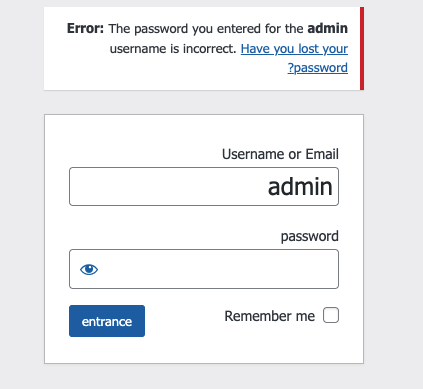Click the 'password' label above the field

(x=310, y=236)
